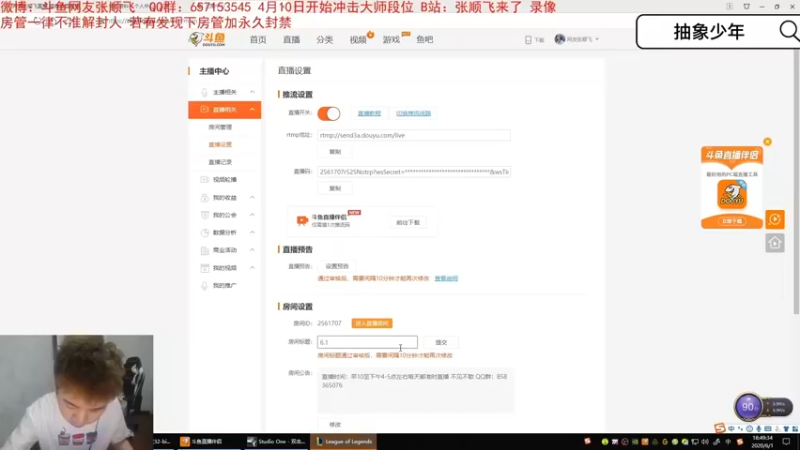Collapse the 主播相关 section chevron
Image resolution: width=800 pixels, height=450 pixels.
(x=252, y=92)
